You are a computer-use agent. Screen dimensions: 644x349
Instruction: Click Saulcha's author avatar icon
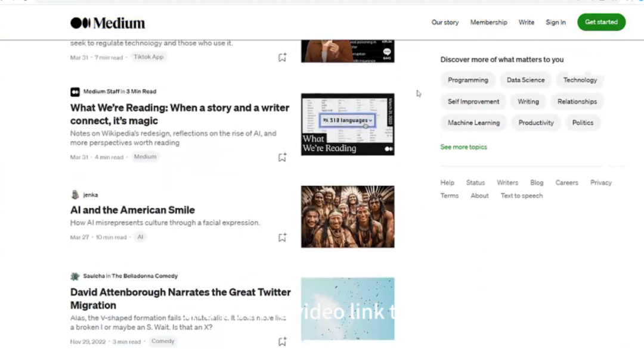coord(75,276)
